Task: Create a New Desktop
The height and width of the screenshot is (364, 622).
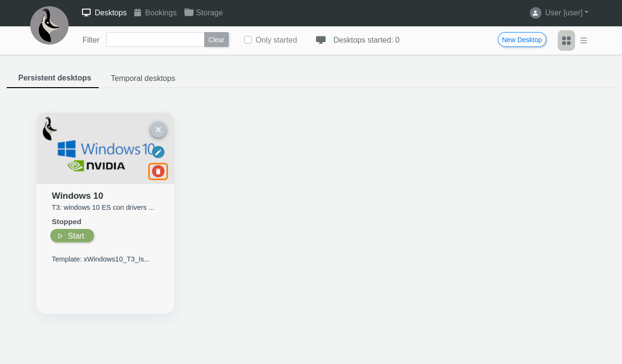Action: coord(522,40)
